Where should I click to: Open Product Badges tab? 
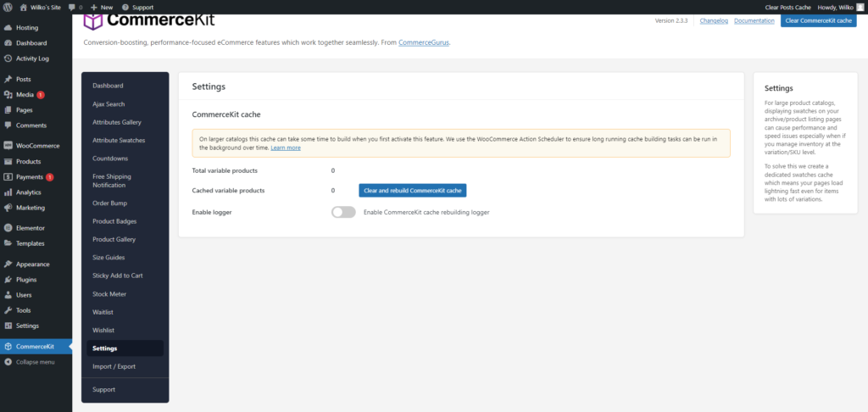point(114,221)
